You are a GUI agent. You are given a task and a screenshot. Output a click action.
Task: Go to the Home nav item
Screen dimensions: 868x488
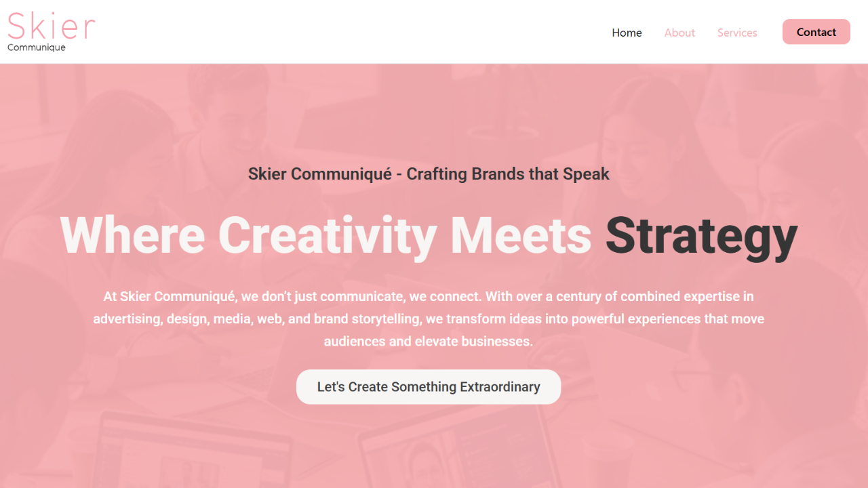tap(627, 33)
